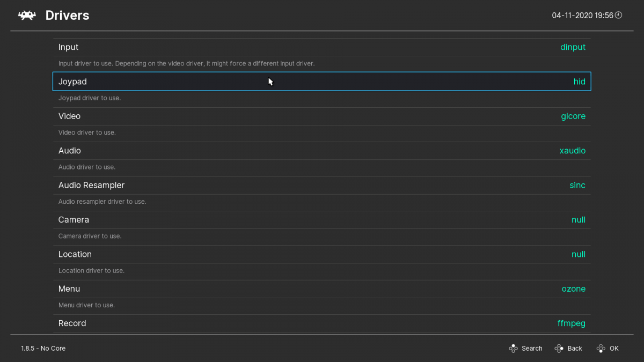Click the 04-11-2020 19:56 timestamp
This screenshot has width=644, height=362.
point(583,15)
